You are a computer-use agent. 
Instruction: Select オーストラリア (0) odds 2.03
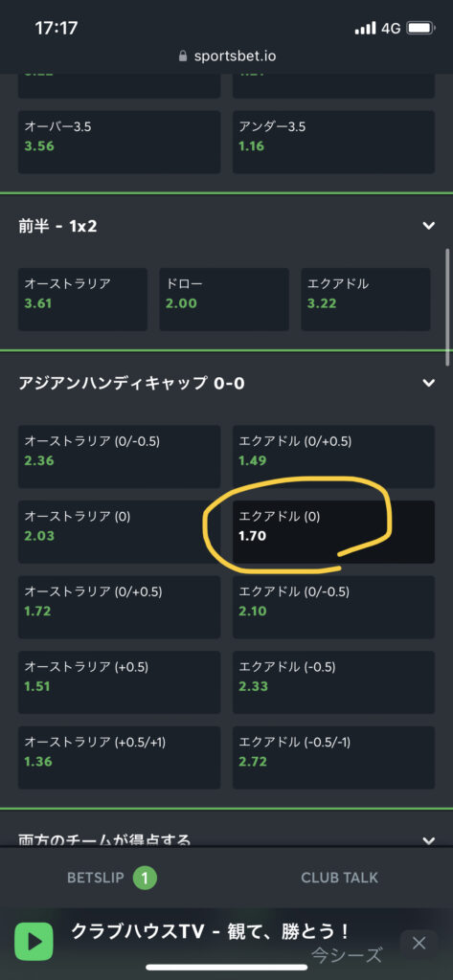[119, 532]
